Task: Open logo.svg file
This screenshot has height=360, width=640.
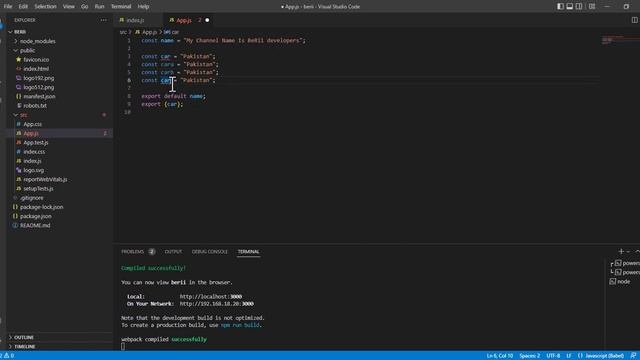Action: click(x=33, y=170)
